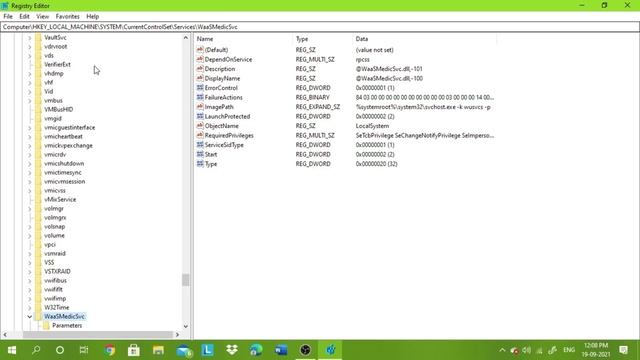The height and width of the screenshot is (360, 640).
Task: Select the vmicvmsession key
Action: 64,181
